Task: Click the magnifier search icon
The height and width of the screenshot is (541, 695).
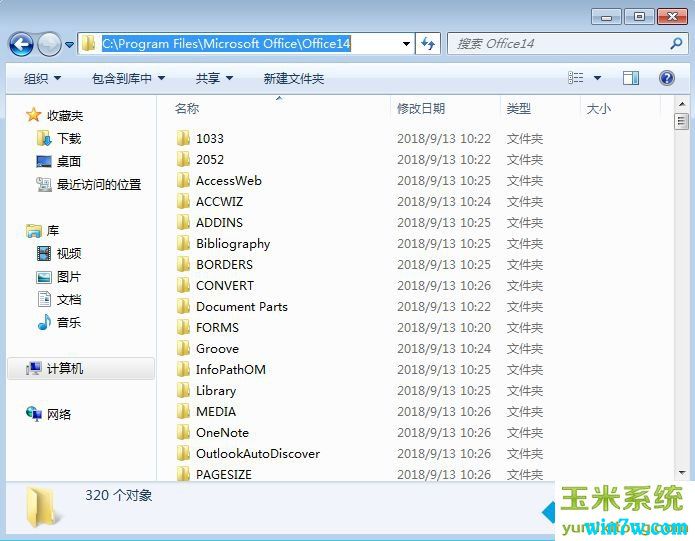Action: click(x=676, y=43)
